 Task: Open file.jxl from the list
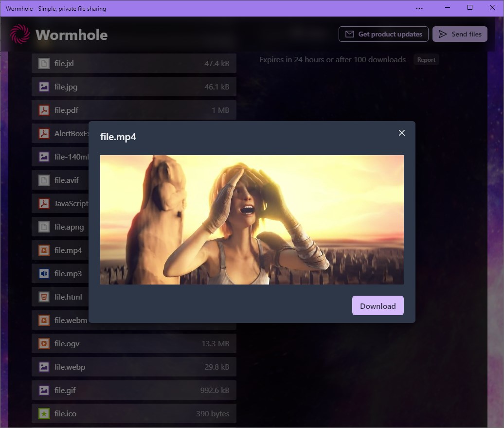click(134, 63)
